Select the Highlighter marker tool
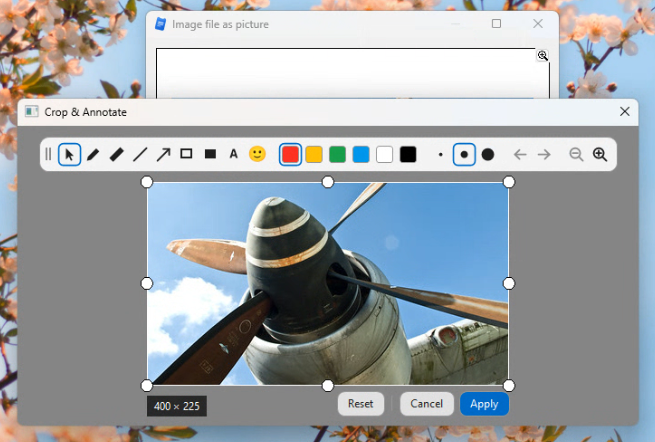The width and height of the screenshot is (655, 442). (117, 155)
